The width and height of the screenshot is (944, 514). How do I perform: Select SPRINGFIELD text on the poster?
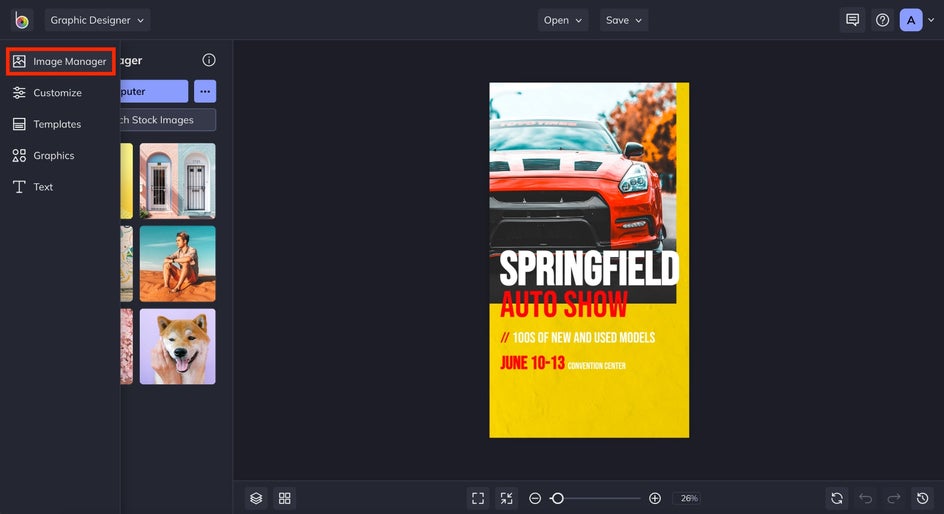point(589,269)
